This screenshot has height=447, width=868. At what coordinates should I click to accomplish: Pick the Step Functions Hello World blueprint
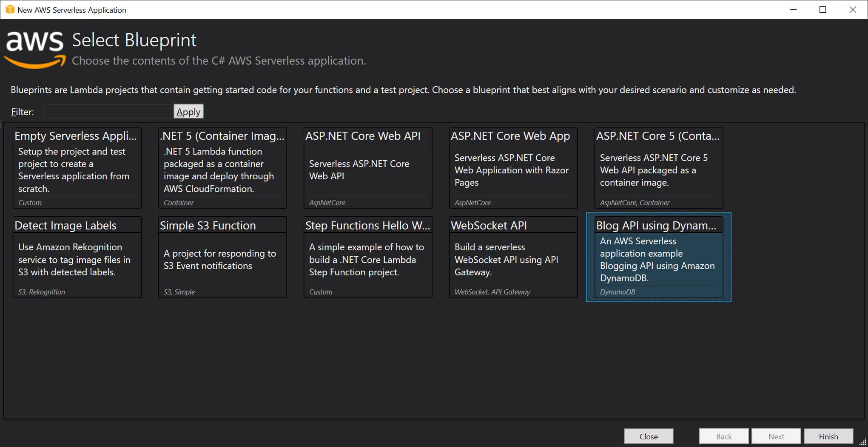pos(368,257)
